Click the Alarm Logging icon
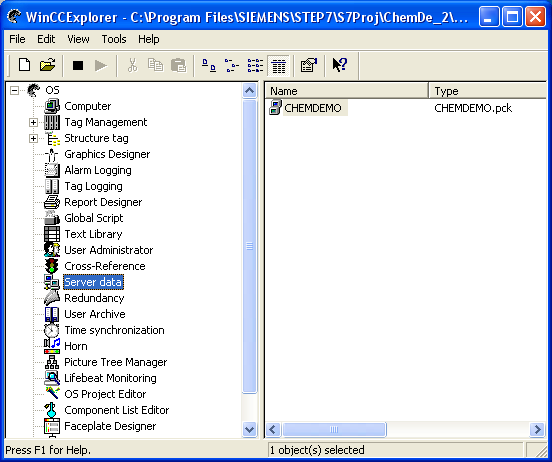 (x=52, y=170)
